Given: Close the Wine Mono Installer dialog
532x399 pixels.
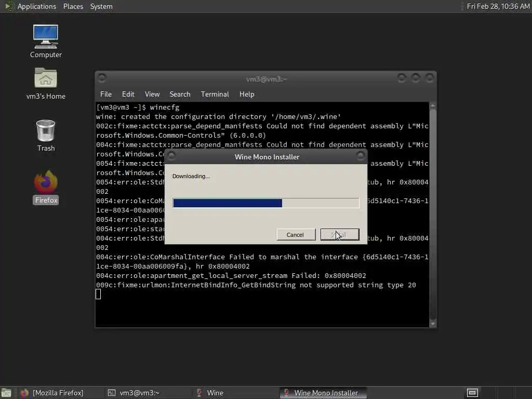Looking at the screenshot, I should coord(361,156).
